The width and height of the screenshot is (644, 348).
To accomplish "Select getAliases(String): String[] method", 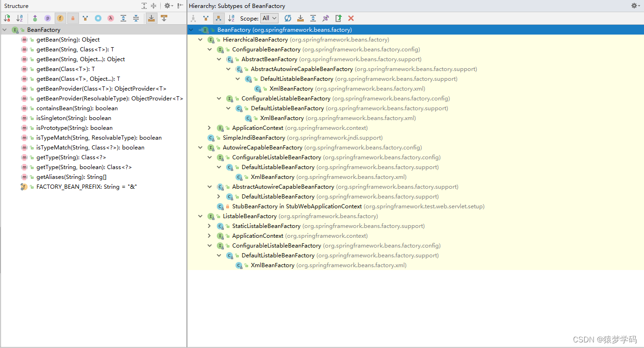I will (x=72, y=177).
